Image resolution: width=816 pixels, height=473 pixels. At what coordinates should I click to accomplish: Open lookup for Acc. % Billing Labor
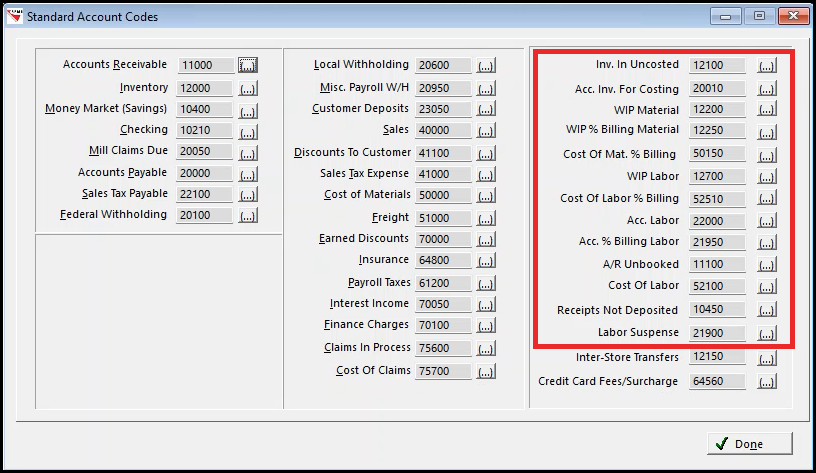(766, 242)
